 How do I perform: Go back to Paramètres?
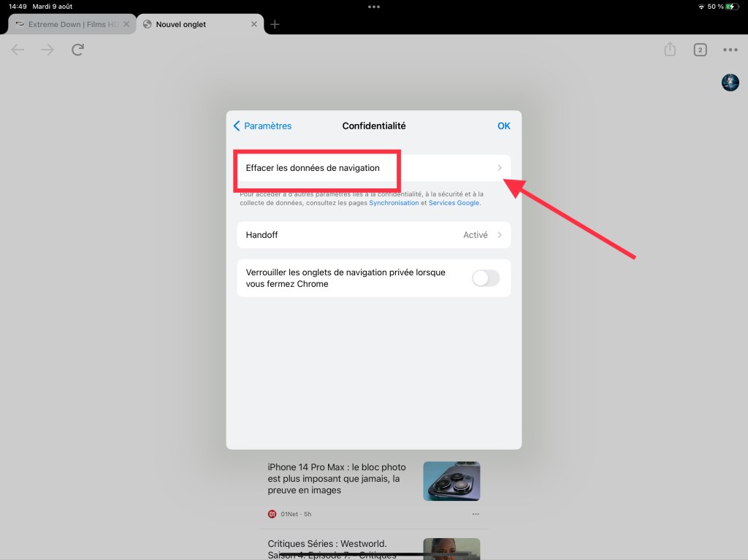[262, 126]
